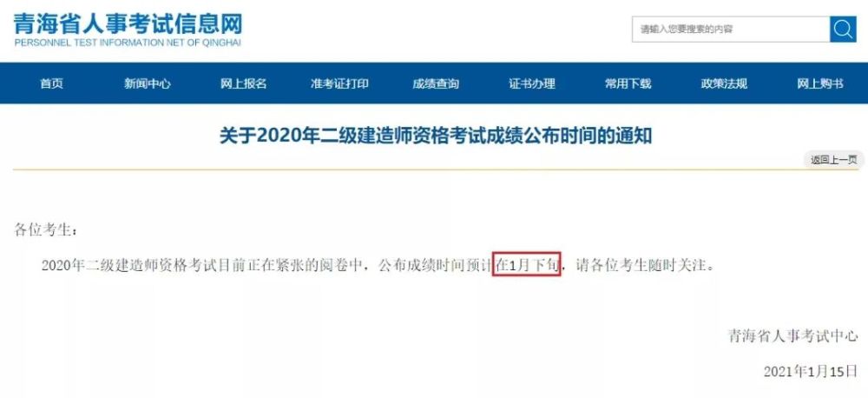
Task: Go to 常用下载 page
Action: 628,83
